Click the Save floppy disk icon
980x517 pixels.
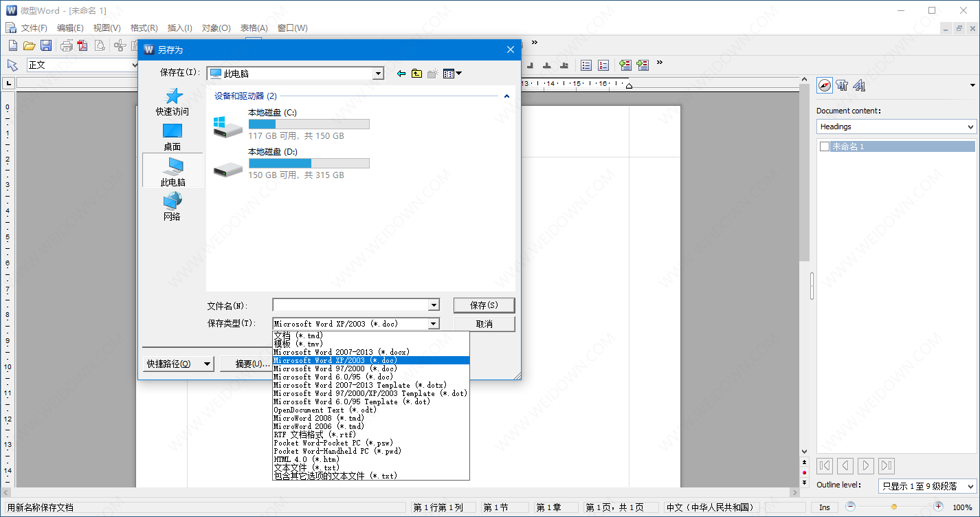(46, 46)
